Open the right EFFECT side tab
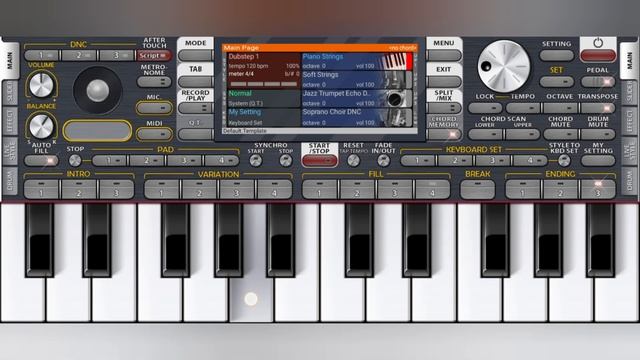640x360 pixels. pyautogui.click(x=629, y=121)
